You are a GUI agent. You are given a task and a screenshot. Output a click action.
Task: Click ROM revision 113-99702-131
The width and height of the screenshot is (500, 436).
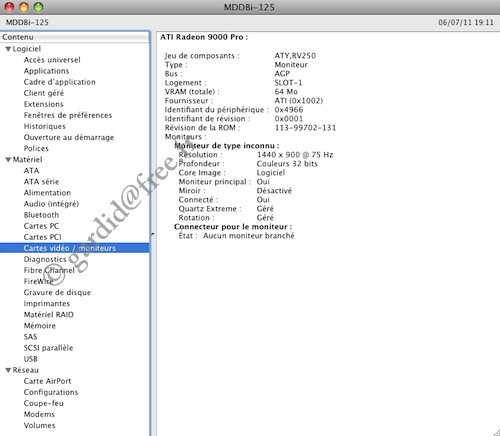click(305, 128)
